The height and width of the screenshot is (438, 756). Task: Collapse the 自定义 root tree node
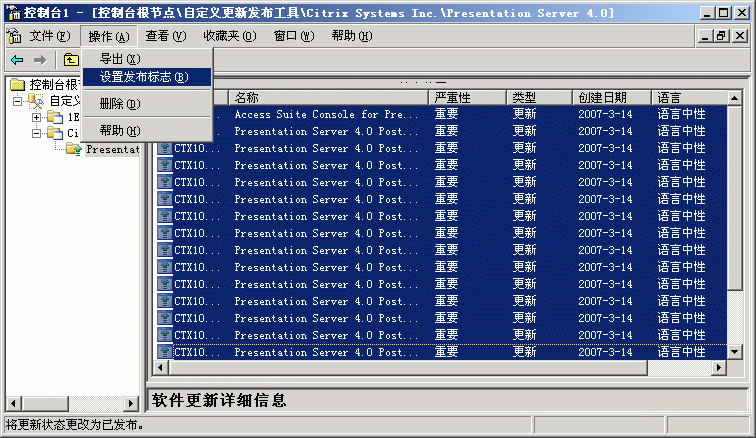[17, 101]
